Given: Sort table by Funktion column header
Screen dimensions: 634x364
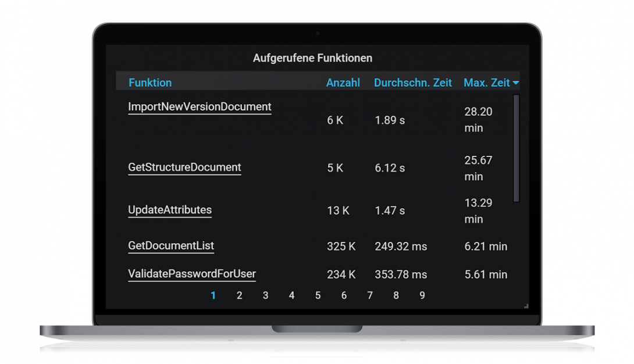Looking at the screenshot, I should [x=150, y=83].
